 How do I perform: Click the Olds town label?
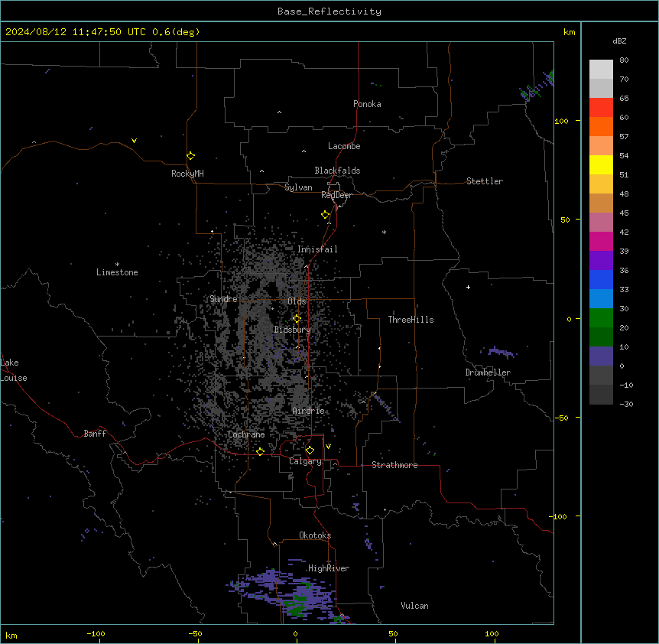click(x=297, y=301)
